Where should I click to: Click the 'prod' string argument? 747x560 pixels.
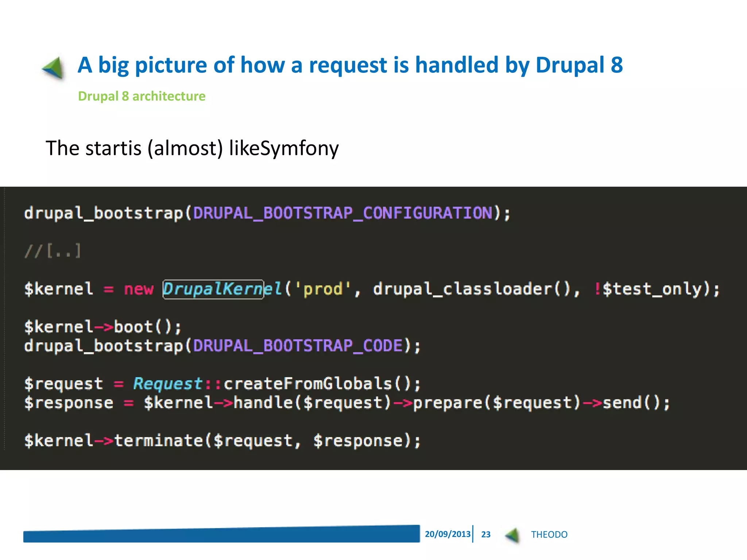coord(323,289)
